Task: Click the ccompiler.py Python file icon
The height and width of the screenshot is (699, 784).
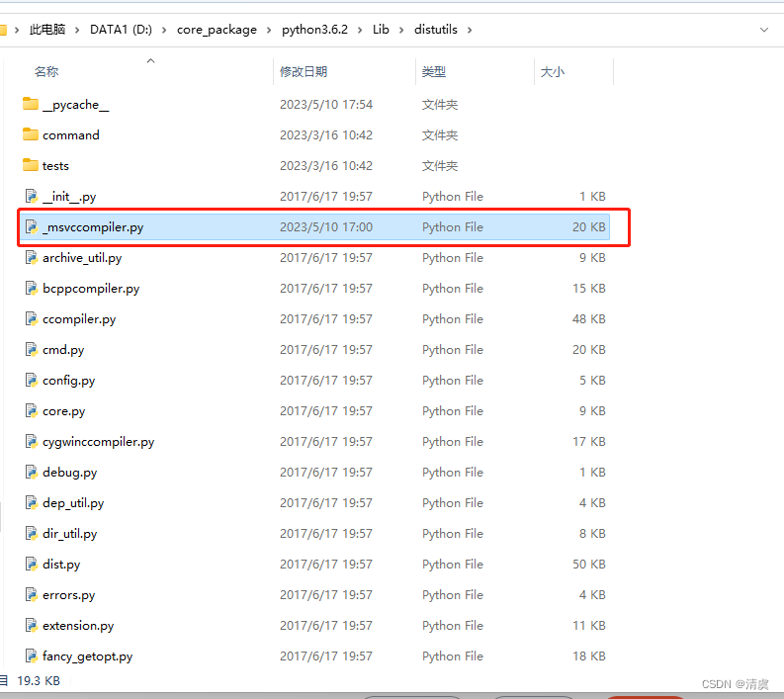Action: pyautogui.click(x=32, y=318)
